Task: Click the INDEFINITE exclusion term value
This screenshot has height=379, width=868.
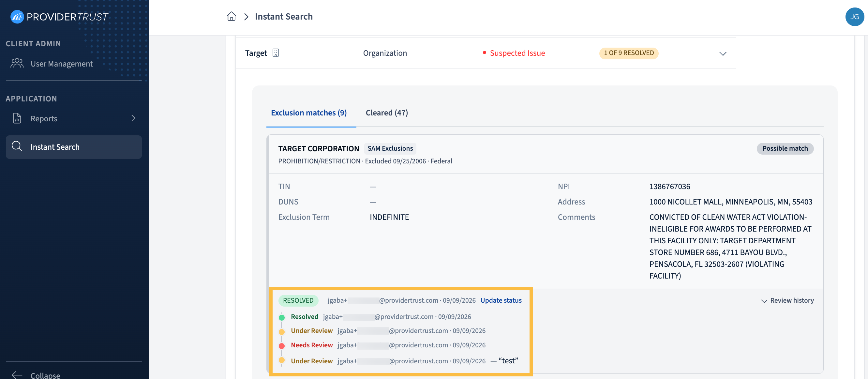Action: (389, 217)
